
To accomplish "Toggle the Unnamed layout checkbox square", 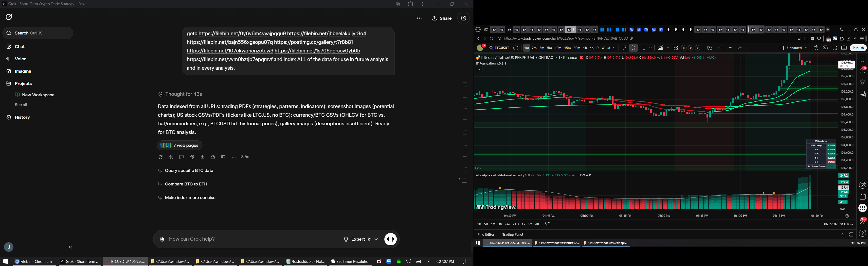I will coord(781,48).
